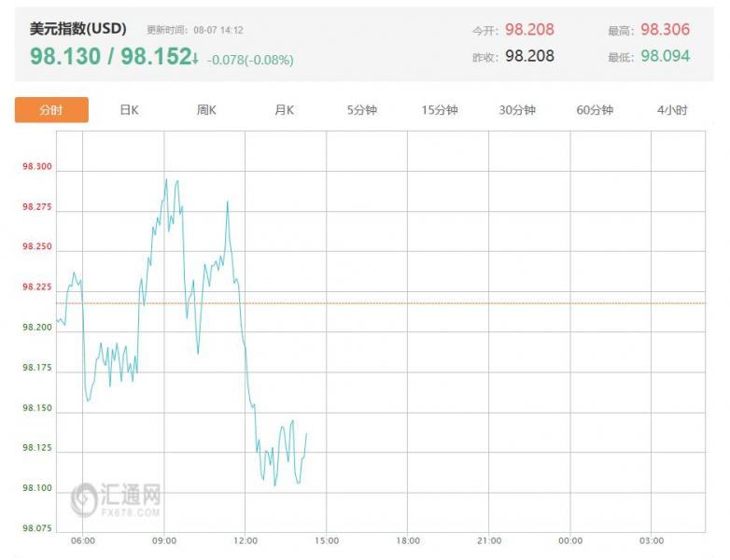This screenshot has height=560, width=730.
Task: Click the orange dashed previous-close line
Action: [x=467, y=303]
